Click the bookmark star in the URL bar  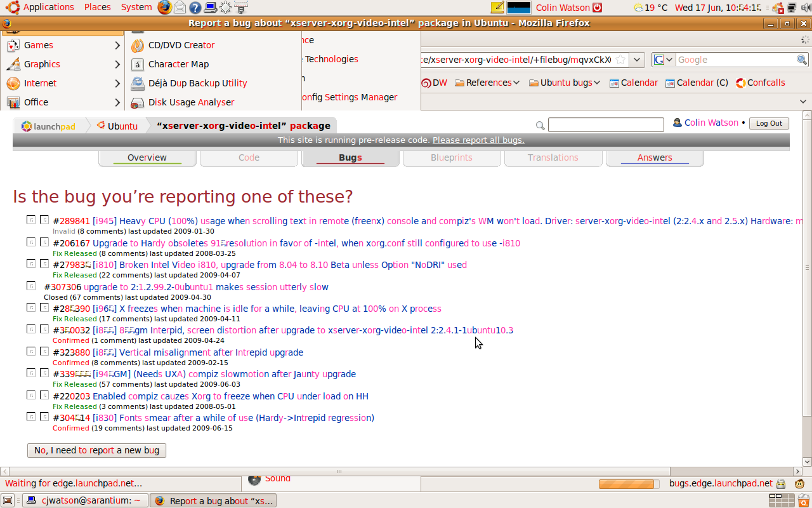click(620, 60)
